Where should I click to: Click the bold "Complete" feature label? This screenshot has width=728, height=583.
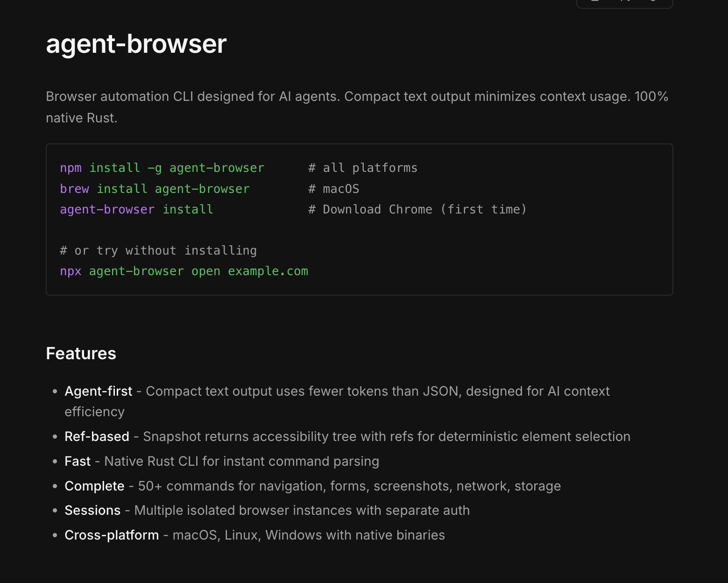click(94, 486)
